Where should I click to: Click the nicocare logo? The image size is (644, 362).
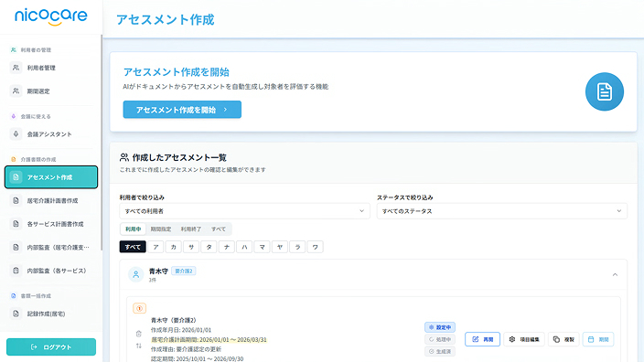pos(51,16)
